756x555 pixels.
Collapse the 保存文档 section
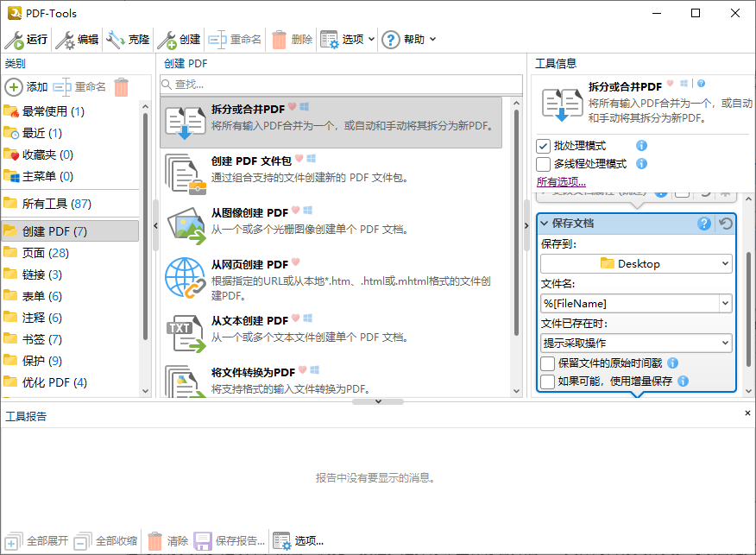(x=545, y=224)
